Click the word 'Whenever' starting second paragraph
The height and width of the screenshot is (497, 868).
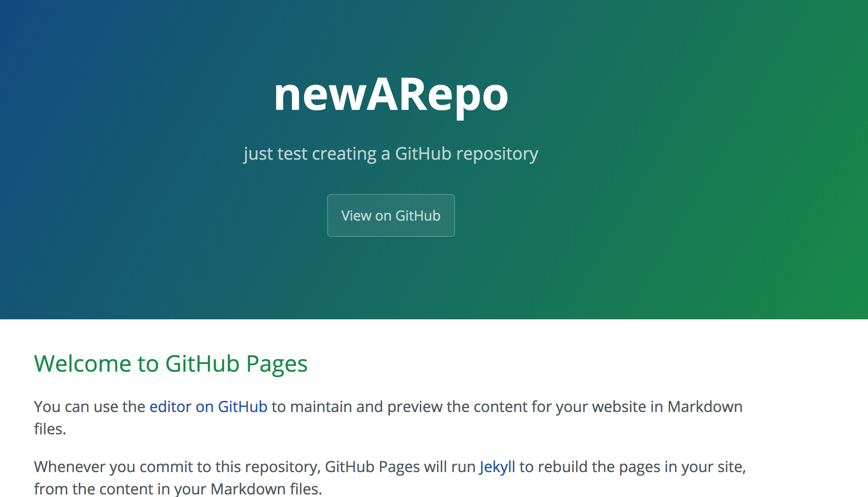(x=70, y=467)
